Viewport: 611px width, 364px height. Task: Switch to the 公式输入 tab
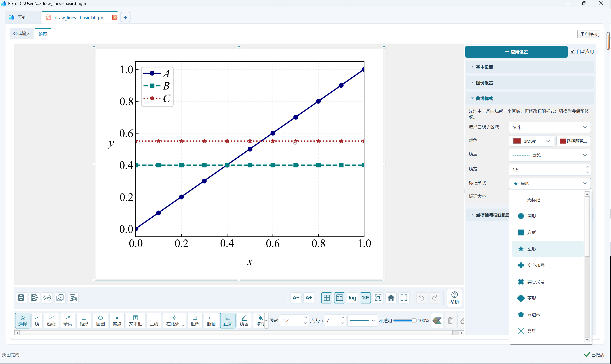pos(22,34)
